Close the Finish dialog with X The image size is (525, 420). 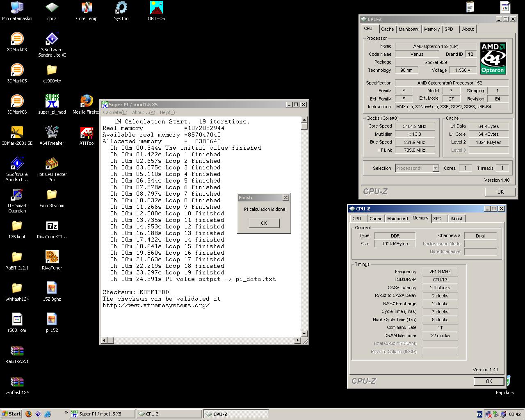(286, 198)
